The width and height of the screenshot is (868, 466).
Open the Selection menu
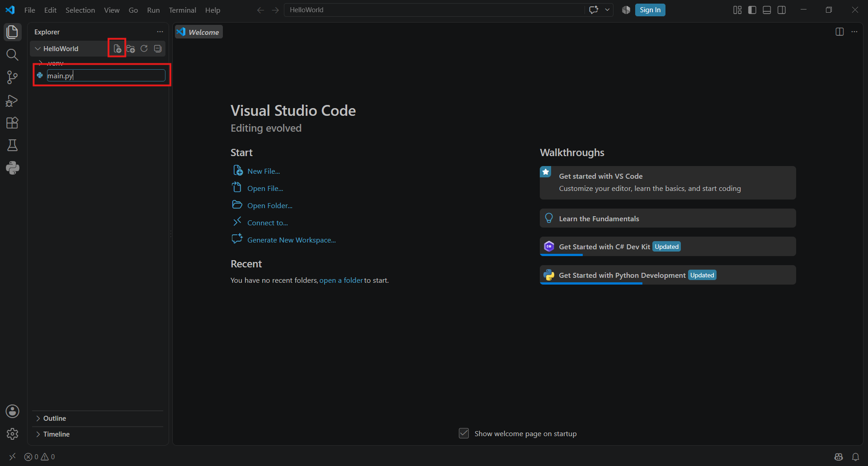80,10
